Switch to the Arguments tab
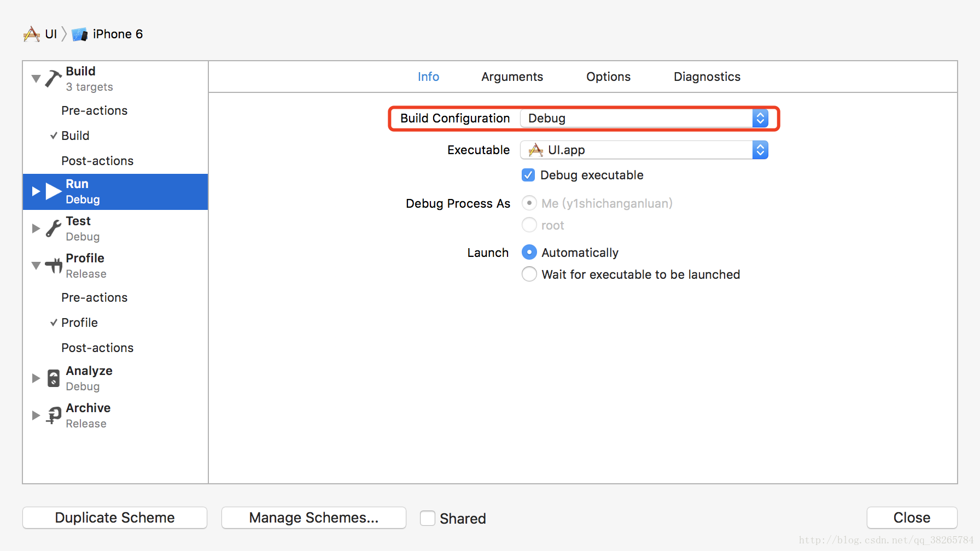This screenshot has width=980, height=551. [512, 77]
